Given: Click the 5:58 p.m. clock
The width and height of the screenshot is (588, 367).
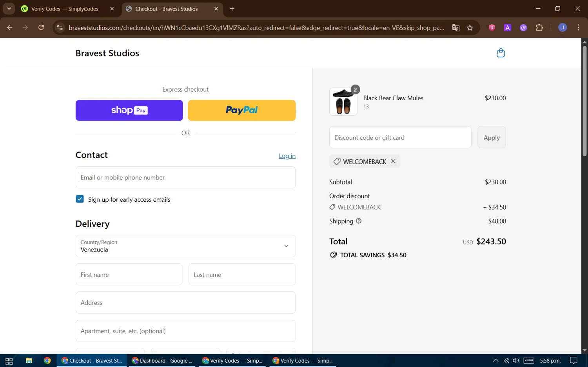Looking at the screenshot, I should (550, 361).
